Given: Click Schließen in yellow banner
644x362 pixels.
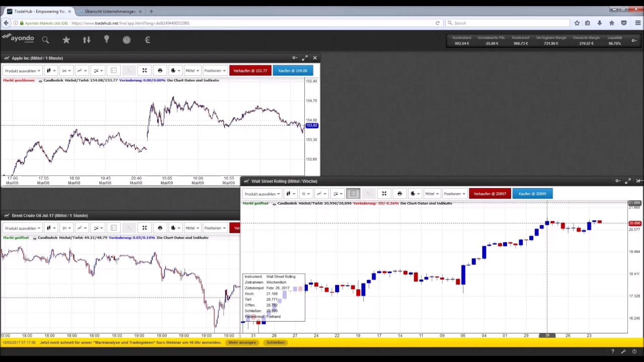Looking at the screenshot, I should pyautogui.click(x=276, y=342).
